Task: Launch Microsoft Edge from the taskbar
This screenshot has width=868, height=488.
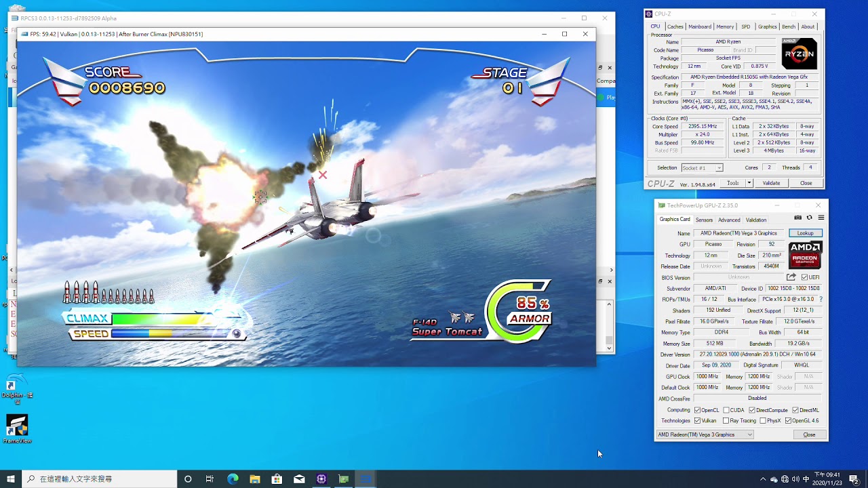Action: point(233,479)
